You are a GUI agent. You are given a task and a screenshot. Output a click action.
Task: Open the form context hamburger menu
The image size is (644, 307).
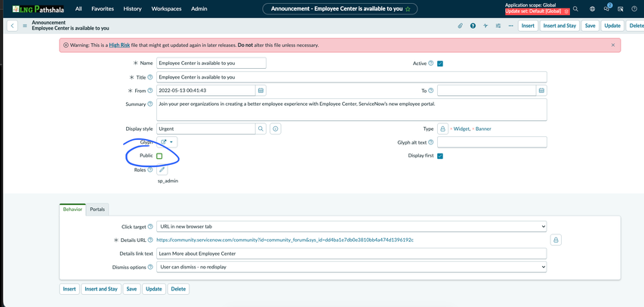pos(25,26)
